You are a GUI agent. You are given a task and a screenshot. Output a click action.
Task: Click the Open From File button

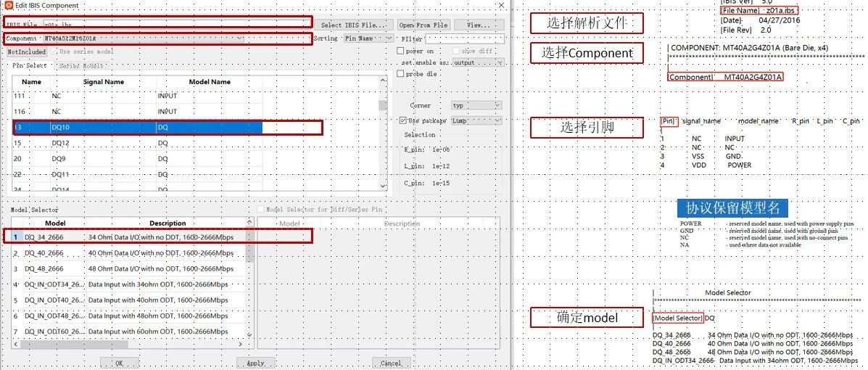(424, 25)
